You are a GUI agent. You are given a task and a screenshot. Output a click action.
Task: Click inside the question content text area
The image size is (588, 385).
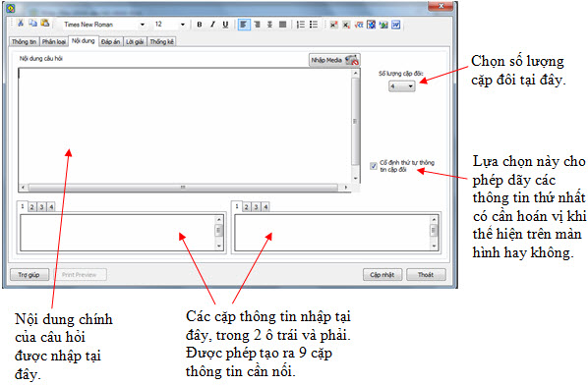point(185,126)
